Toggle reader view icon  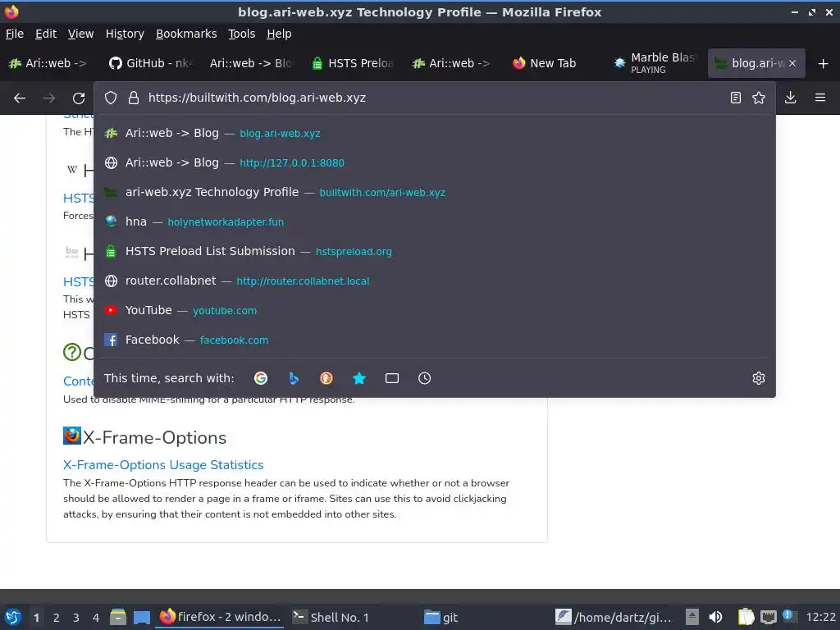[736, 98]
